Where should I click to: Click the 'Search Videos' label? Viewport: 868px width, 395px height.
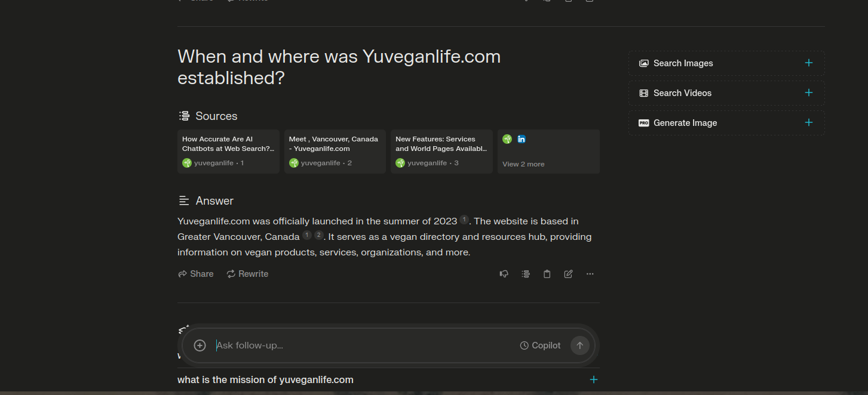click(683, 93)
